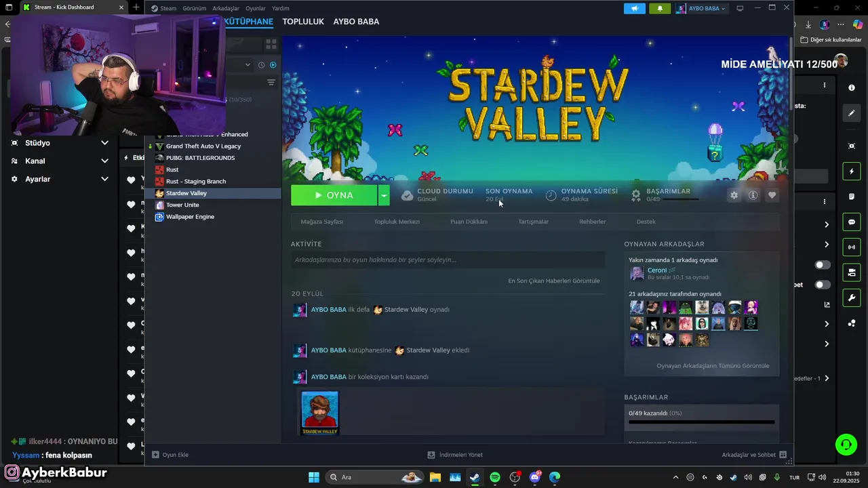
Task: Click the Kick dashboard wrench icon
Action: click(x=852, y=298)
